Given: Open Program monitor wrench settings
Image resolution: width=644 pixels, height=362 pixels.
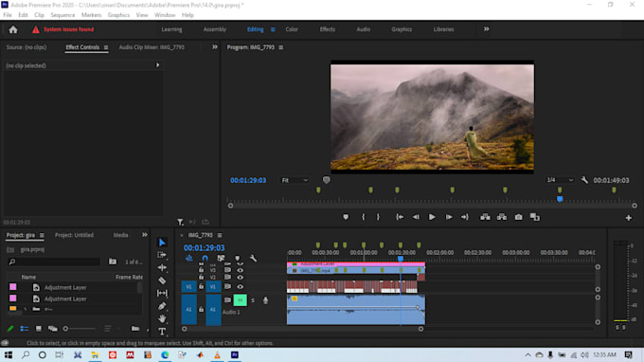Looking at the screenshot, I should 584,180.
